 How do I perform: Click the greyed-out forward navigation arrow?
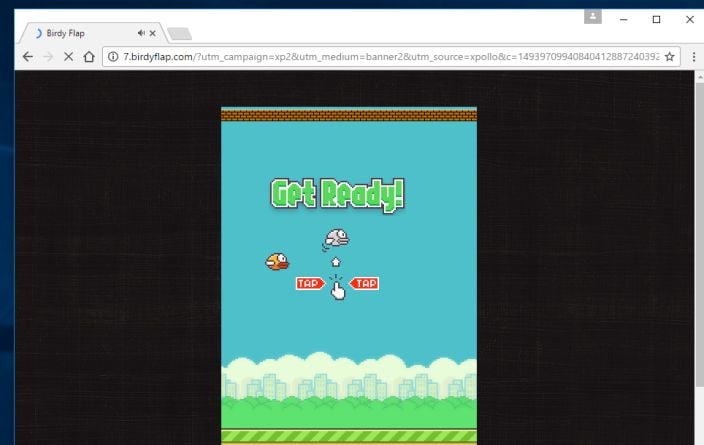click(x=48, y=57)
